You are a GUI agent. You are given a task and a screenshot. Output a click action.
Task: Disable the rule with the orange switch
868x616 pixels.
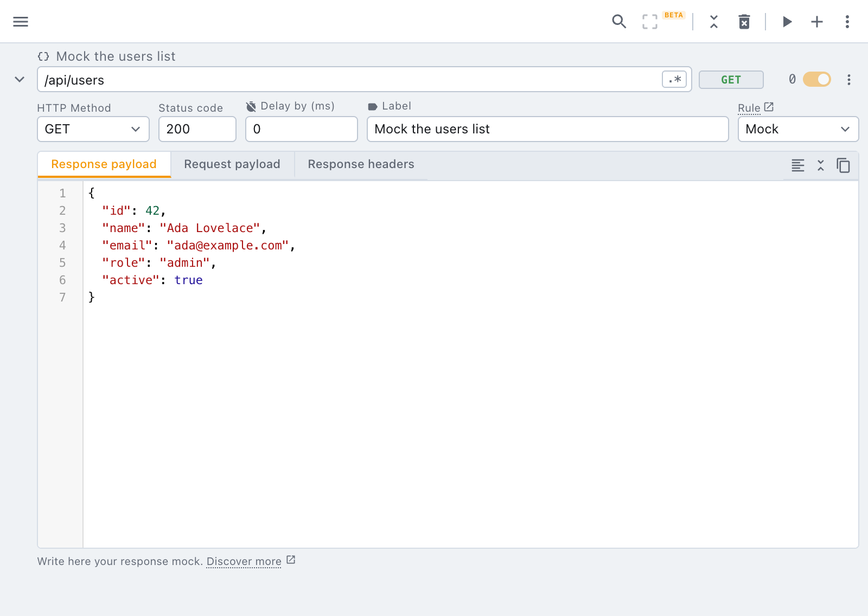point(817,79)
